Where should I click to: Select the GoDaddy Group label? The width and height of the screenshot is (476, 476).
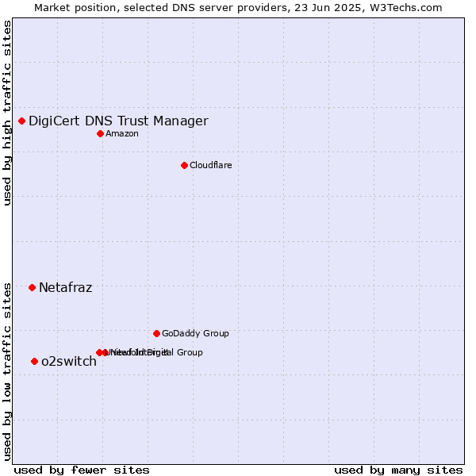point(195,334)
